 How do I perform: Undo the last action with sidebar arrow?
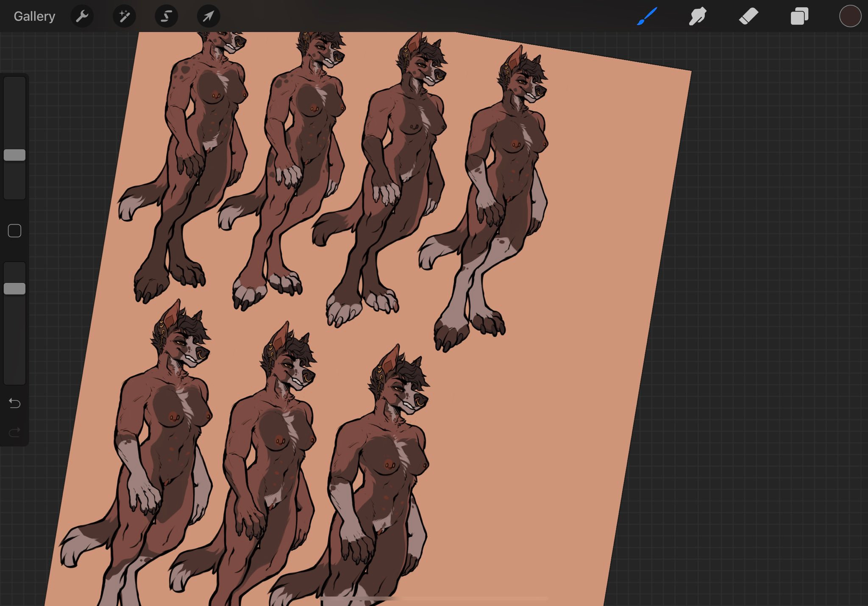(x=15, y=403)
